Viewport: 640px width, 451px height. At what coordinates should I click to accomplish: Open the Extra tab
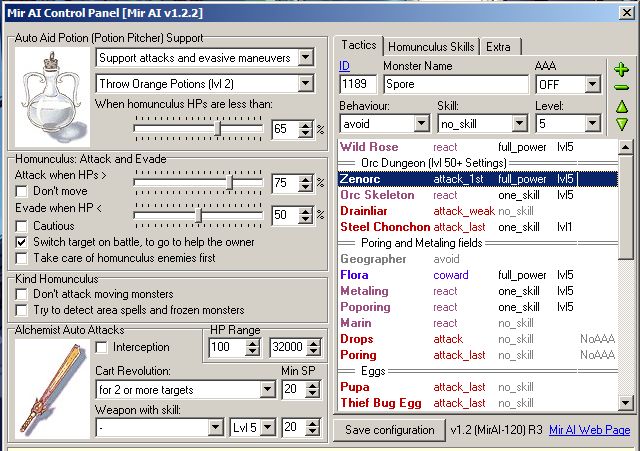point(498,47)
